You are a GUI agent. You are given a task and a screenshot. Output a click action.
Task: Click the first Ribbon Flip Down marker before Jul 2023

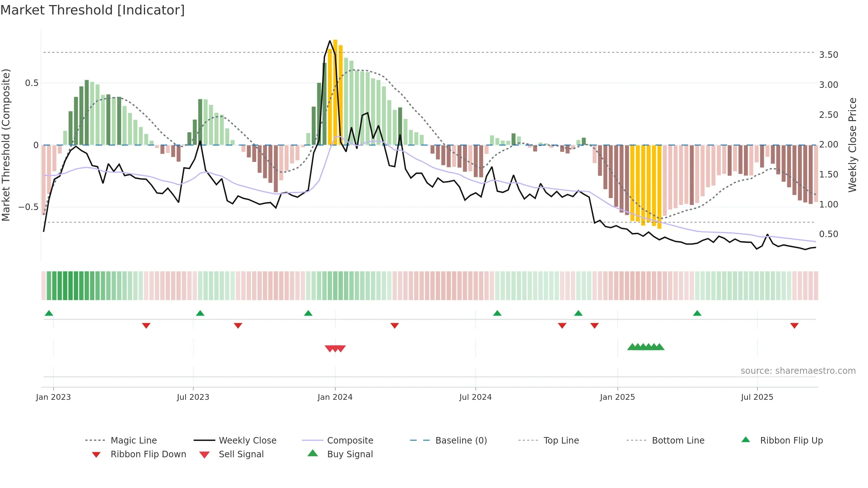(x=146, y=326)
